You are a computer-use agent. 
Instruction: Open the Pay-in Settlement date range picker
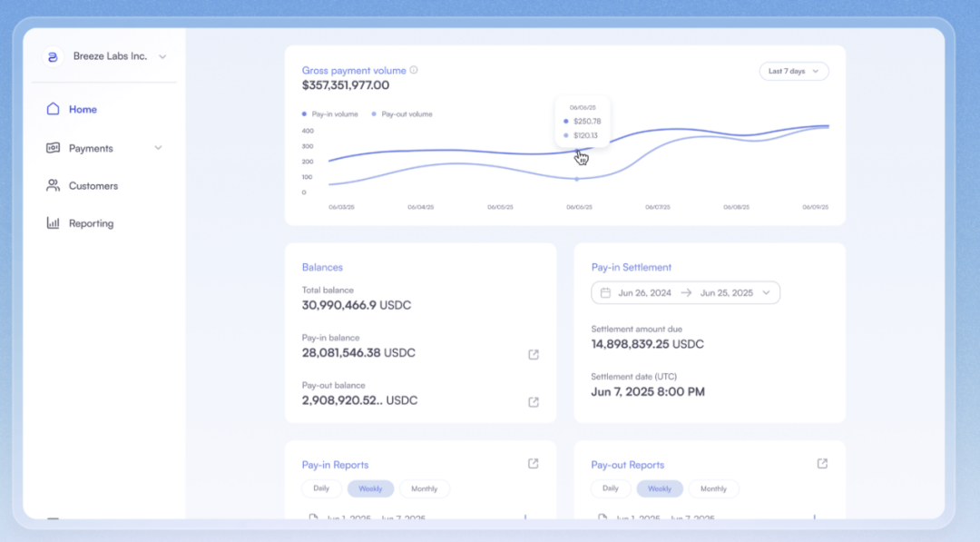tap(686, 292)
